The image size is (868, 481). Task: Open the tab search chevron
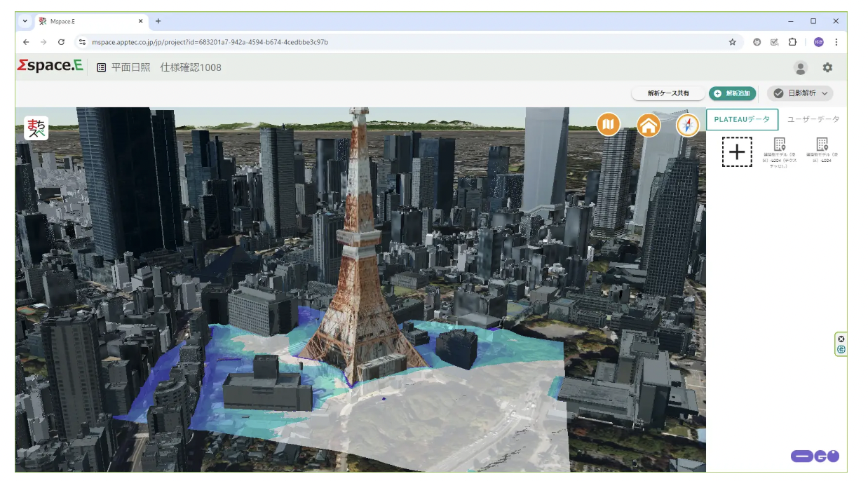(25, 21)
